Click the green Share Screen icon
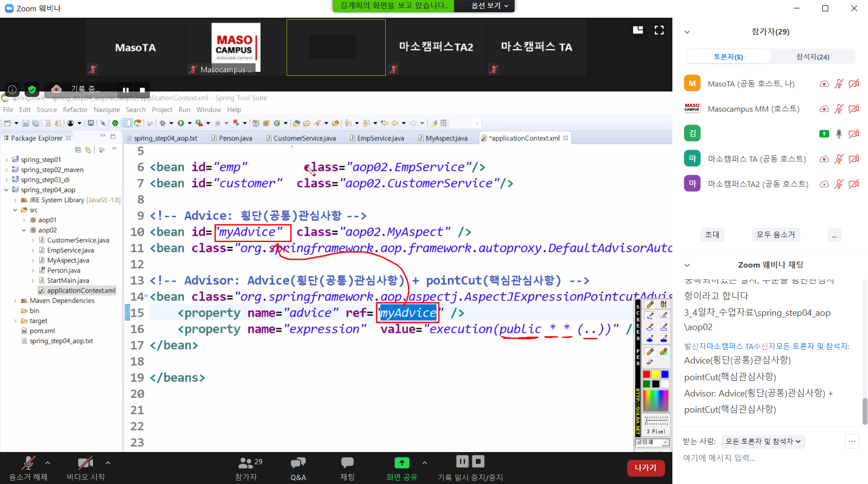The image size is (868, 484). 402,463
